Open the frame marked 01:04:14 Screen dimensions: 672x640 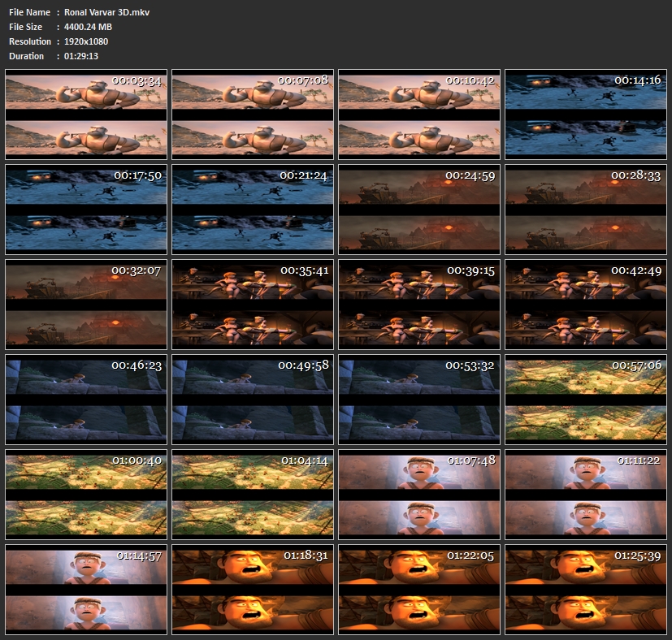click(x=253, y=495)
